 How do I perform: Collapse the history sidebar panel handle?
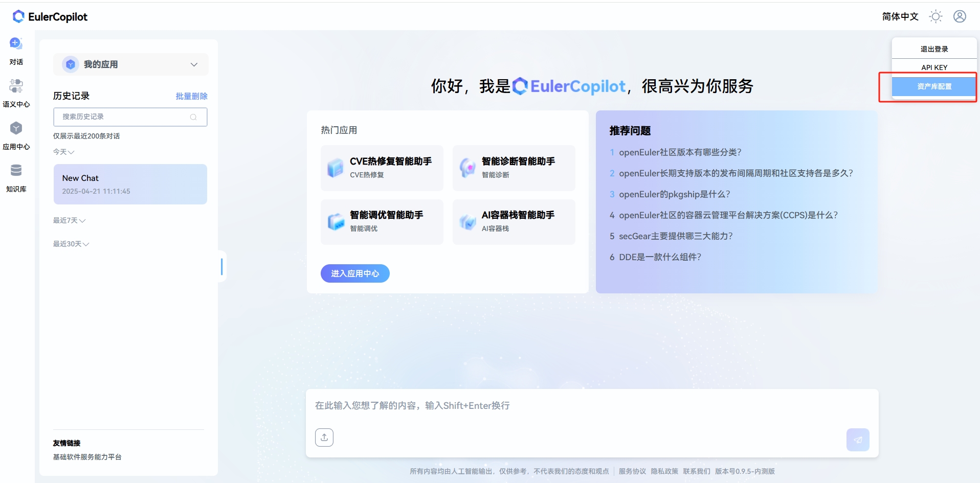[221, 266]
